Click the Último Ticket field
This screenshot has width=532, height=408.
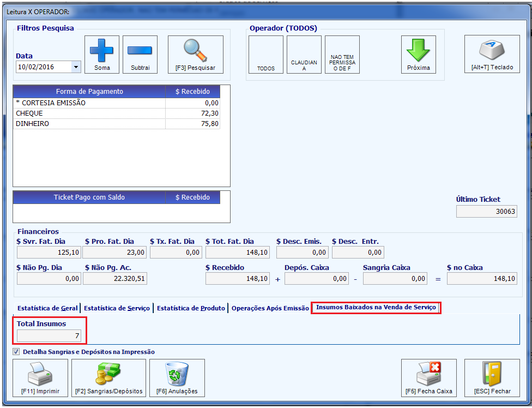point(487,212)
